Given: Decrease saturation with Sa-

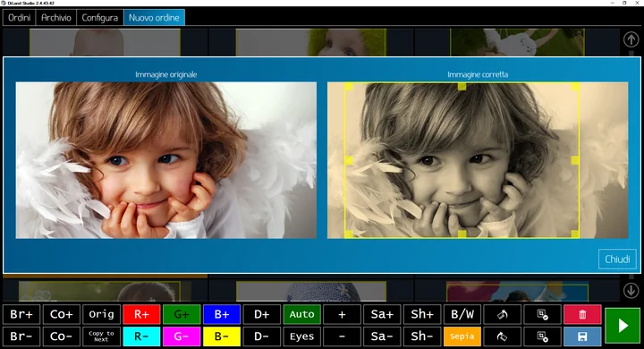Looking at the screenshot, I should (382, 336).
